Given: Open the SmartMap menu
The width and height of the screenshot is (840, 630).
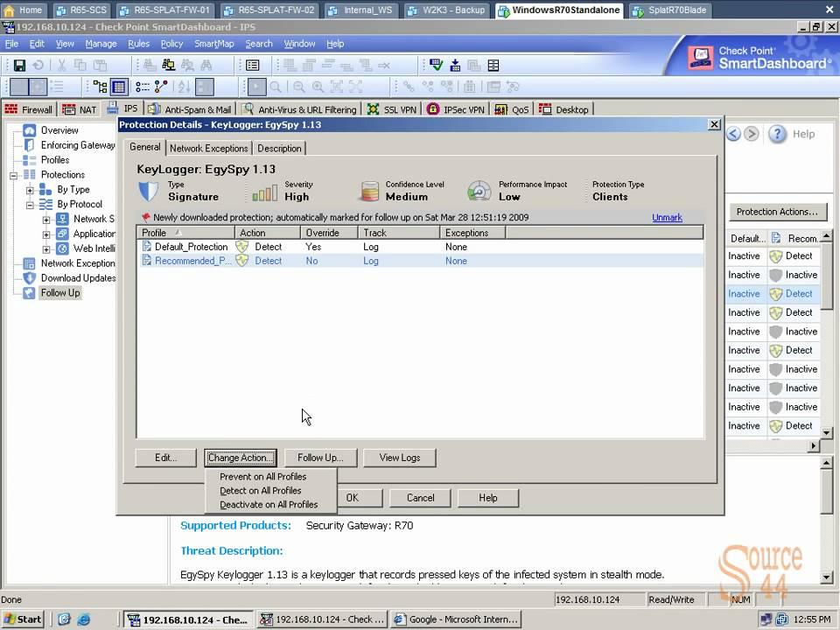Looking at the screenshot, I should [x=213, y=44].
